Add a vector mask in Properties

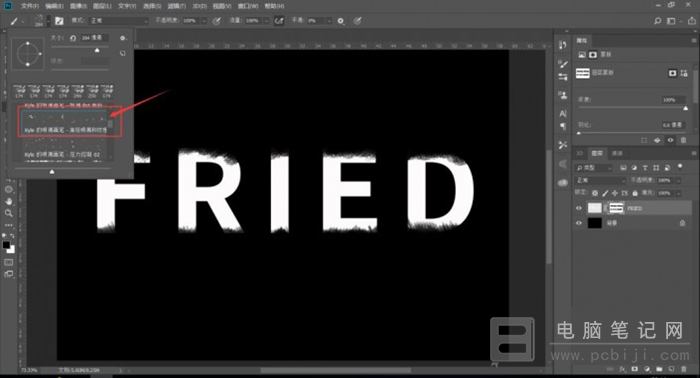[684, 73]
